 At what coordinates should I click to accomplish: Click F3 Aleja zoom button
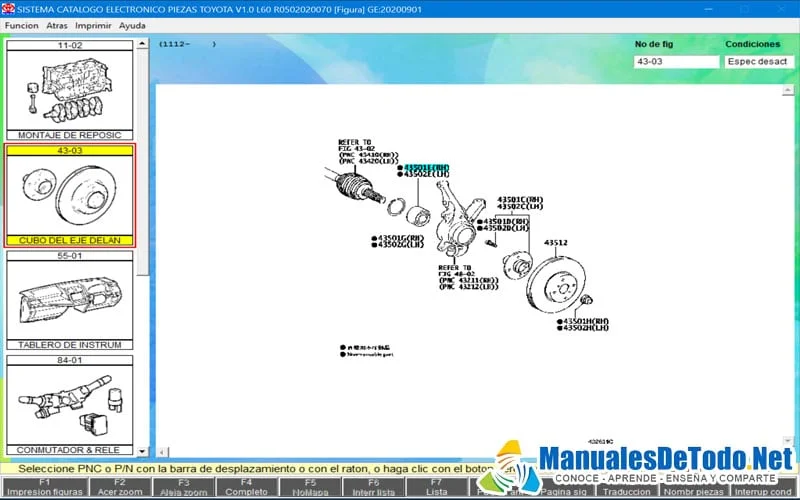[183, 487]
